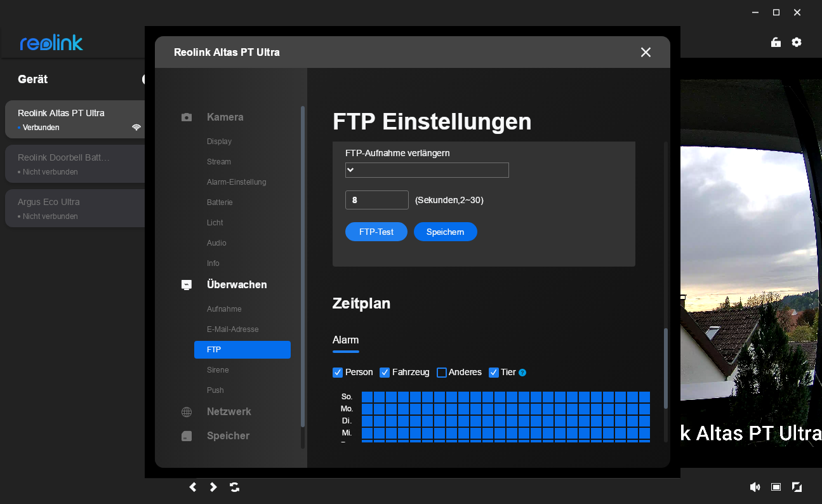Click the Reolink logo
Screen dimensions: 822x504
[51, 43]
